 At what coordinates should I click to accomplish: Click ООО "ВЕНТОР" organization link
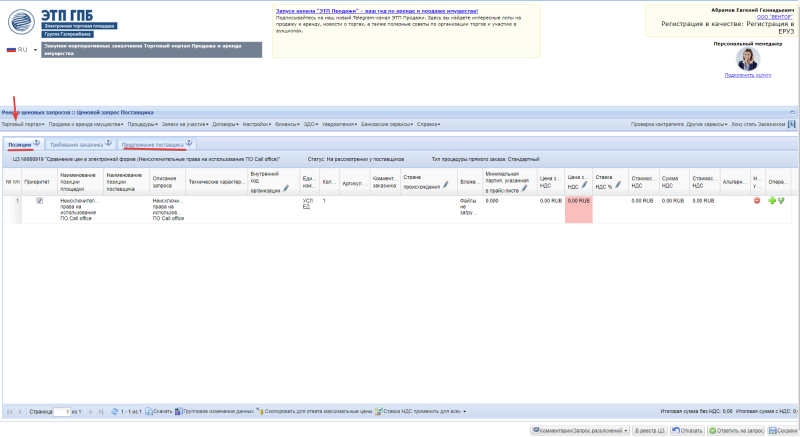tap(775, 17)
